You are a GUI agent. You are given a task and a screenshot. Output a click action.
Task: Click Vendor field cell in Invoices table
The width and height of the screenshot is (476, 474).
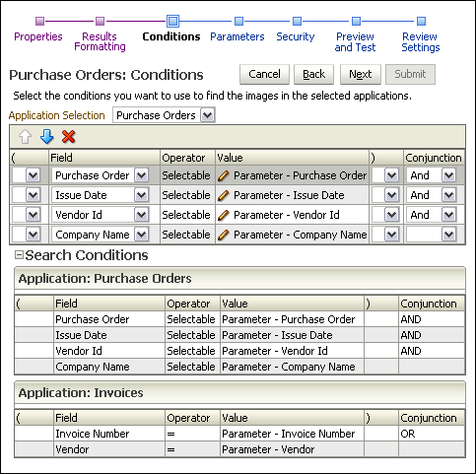coord(109,449)
